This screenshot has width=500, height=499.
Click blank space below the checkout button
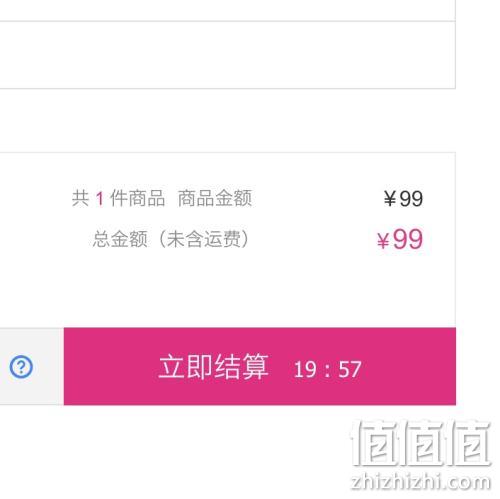pos(167,450)
